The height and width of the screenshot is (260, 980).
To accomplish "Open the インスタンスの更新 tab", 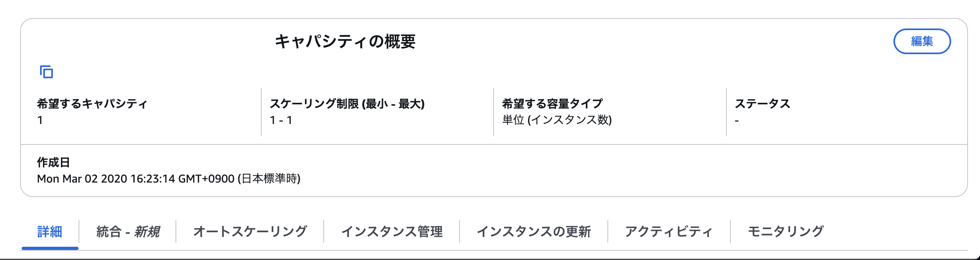I will pyautogui.click(x=535, y=231).
